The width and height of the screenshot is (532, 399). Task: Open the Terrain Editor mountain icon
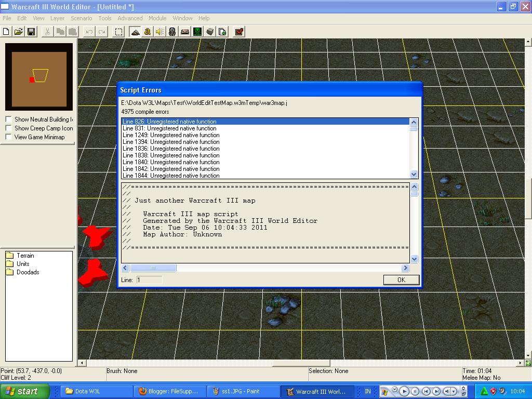[135, 32]
